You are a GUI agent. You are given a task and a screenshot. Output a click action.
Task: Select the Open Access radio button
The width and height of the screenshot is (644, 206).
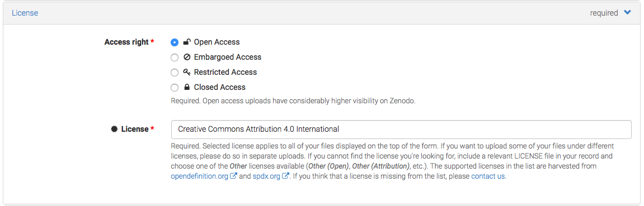click(175, 42)
